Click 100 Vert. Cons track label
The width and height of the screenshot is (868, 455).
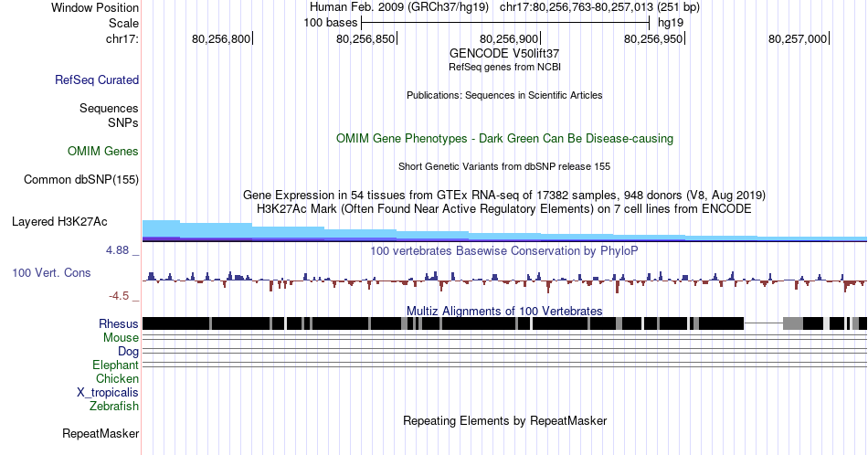(x=51, y=272)
